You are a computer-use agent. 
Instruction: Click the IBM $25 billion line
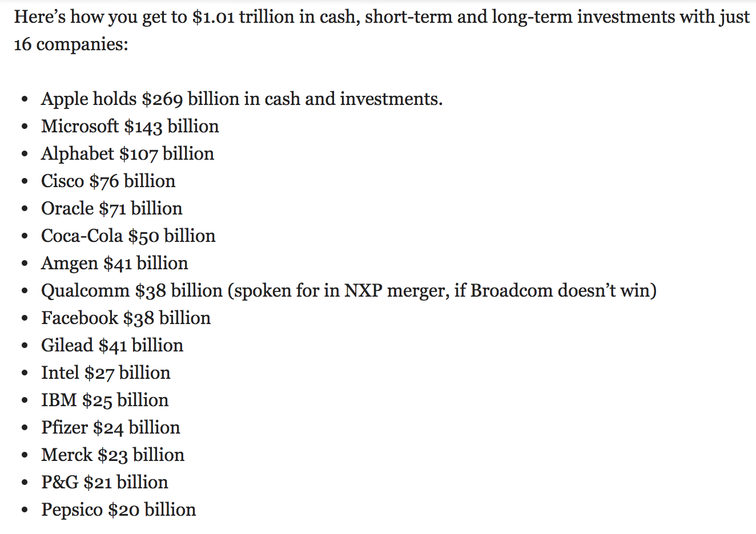[x=104, y=400]
